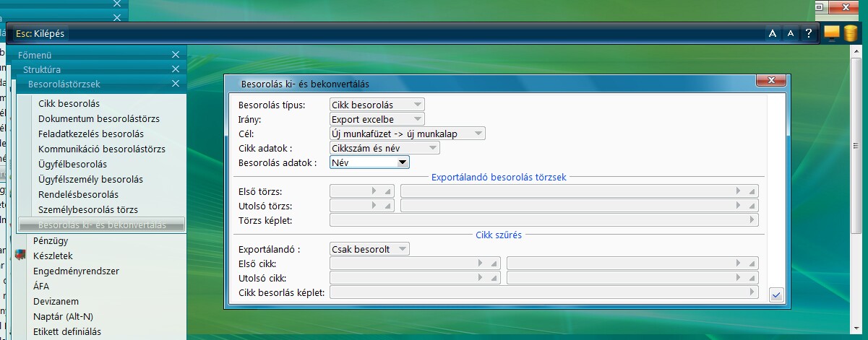
Task: Click the smaller font size A icon
Action: (x=791, y=33)
